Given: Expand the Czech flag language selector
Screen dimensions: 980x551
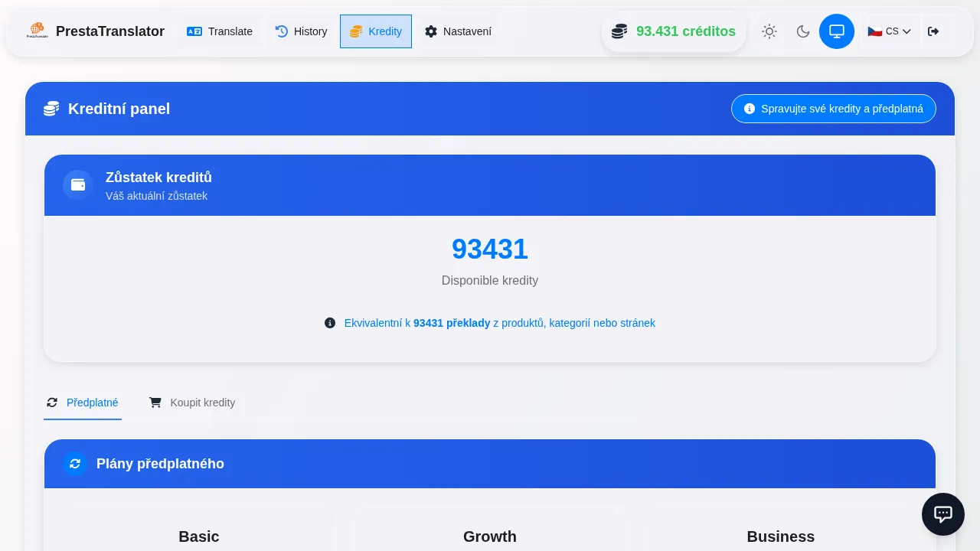Looking at the screenshot, I should pyautogui.click(x=875, y=31).
